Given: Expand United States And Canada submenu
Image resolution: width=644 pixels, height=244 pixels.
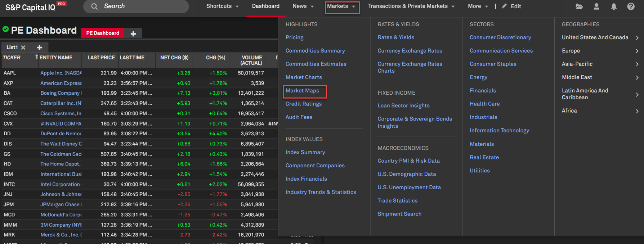Looking at the screenshot, I should pyautogui.click(x=637, y=38).
